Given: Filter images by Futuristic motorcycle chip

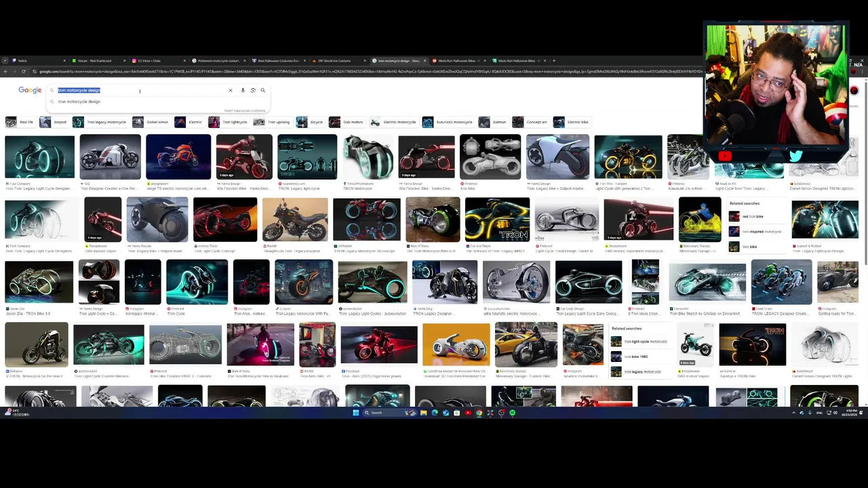Looking at the screenshot, I should [x=448, y=122].
